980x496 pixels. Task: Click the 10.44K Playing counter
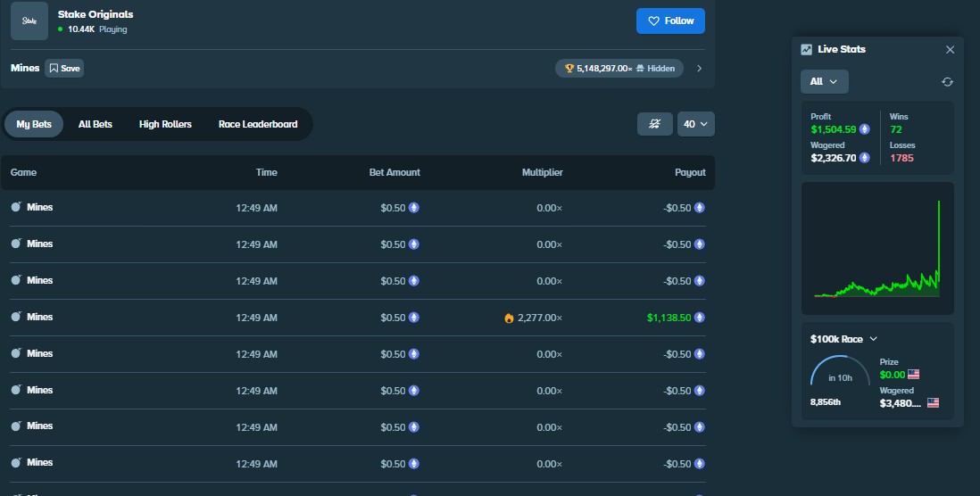93,29
